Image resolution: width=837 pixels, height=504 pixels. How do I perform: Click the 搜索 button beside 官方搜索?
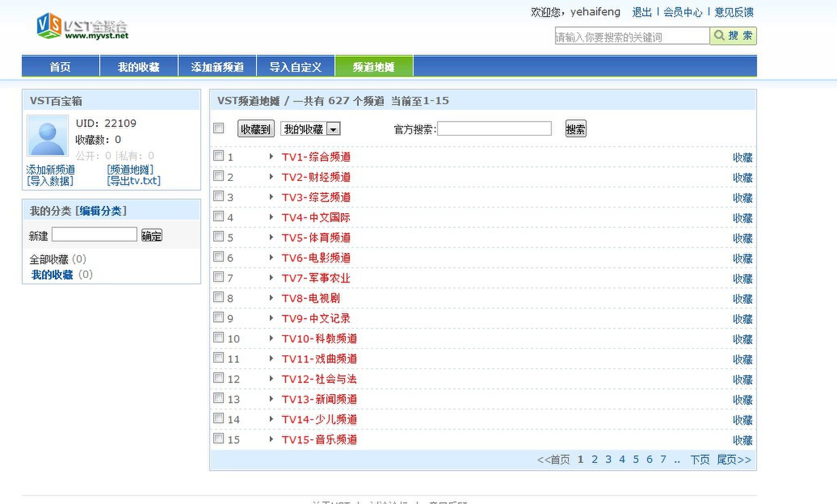tap(576, 129)
